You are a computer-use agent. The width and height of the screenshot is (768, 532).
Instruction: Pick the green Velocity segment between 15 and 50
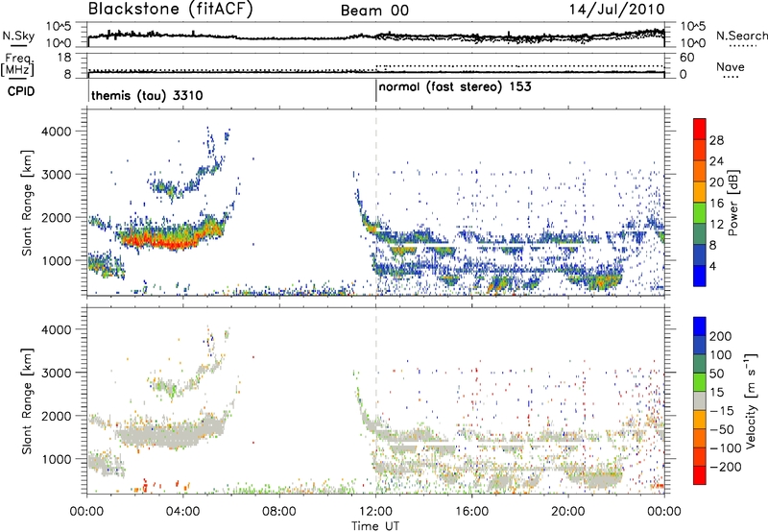700,382
